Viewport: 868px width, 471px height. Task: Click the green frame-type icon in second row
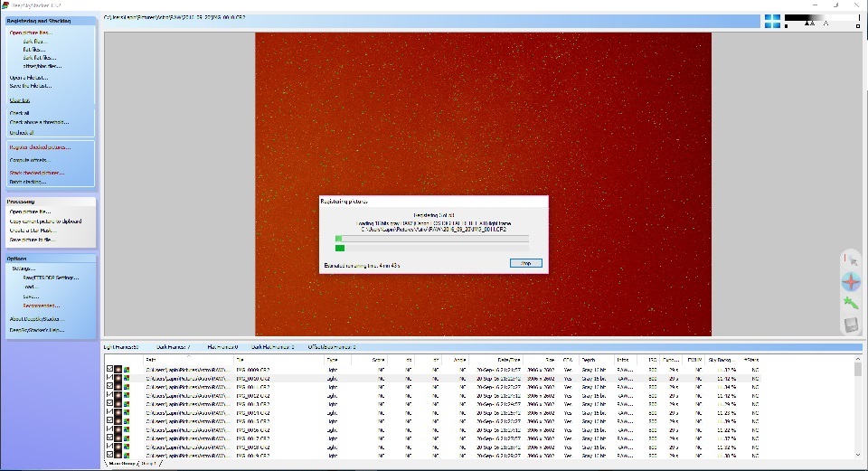click(127, 378)
